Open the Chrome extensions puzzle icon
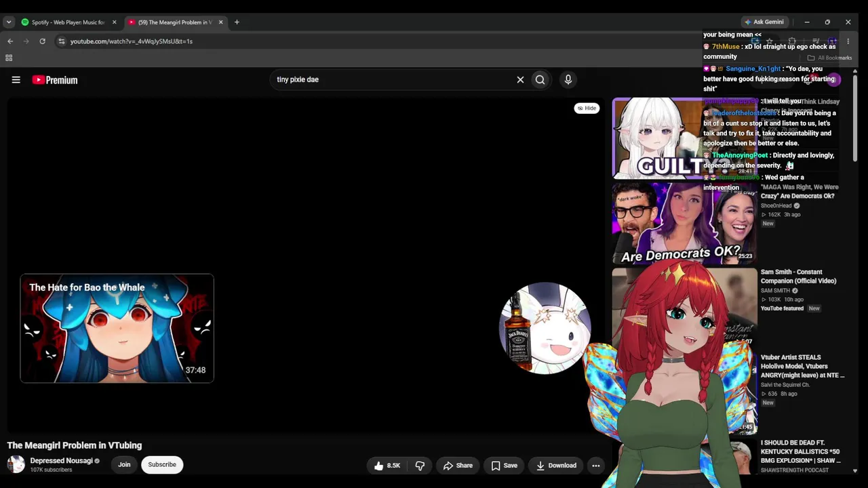Screen dimensions: 868x488 click(791, 41)
